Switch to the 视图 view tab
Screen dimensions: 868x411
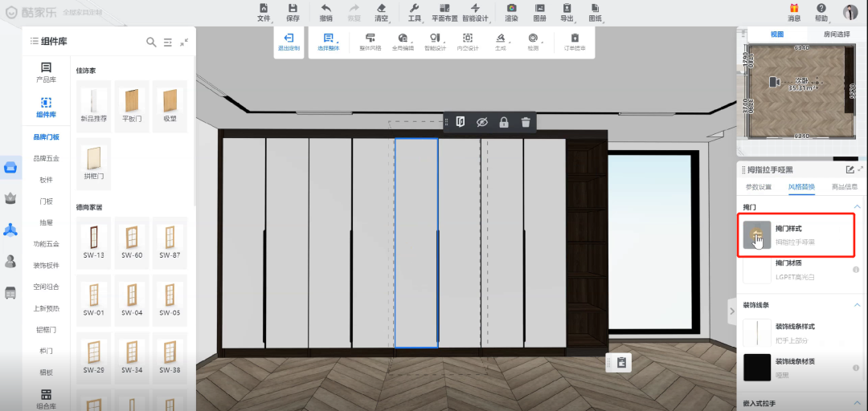(777, 35)
